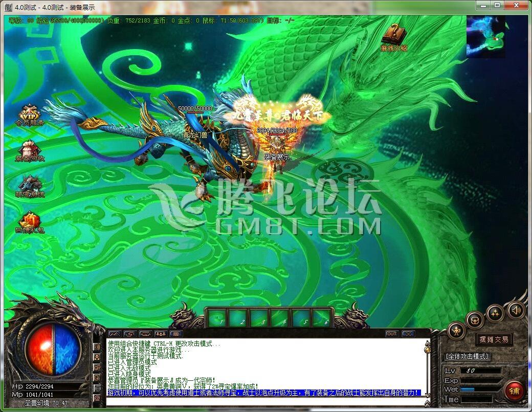Click inside the chat input field
The width and height of the screenshot is (532, 412).
click(264, 402)
